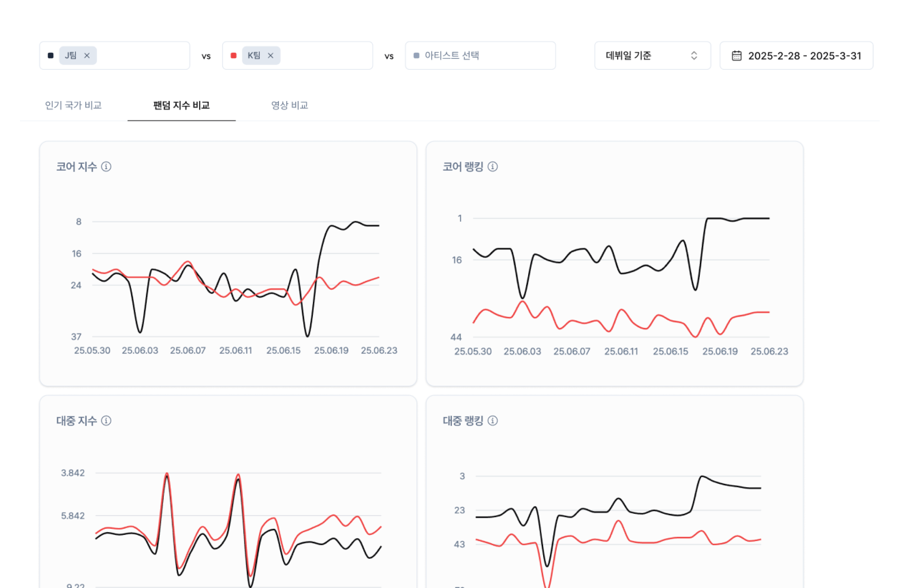The image size is (905, 588).
Task: Click the red color square beside K팀
Action: [x=233, y=56]
